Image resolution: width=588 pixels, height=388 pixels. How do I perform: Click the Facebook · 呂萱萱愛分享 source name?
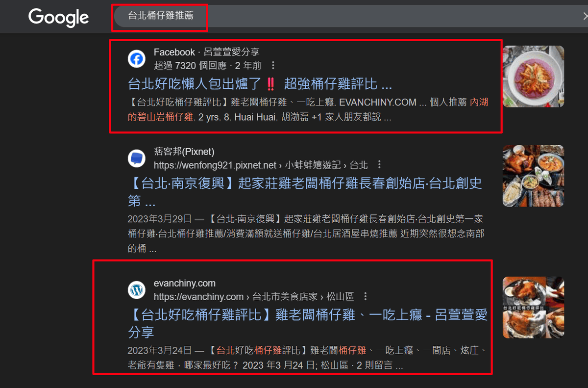pyautogui.click(x=206, y=52)
